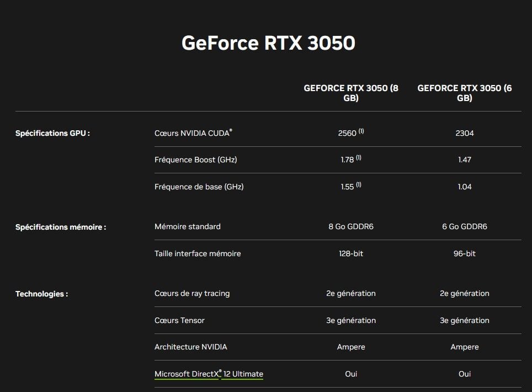Click the 6 Go GDDR6 memory value
The width and height of the screenshot is (532, 392).
click(x=465, y=226)
